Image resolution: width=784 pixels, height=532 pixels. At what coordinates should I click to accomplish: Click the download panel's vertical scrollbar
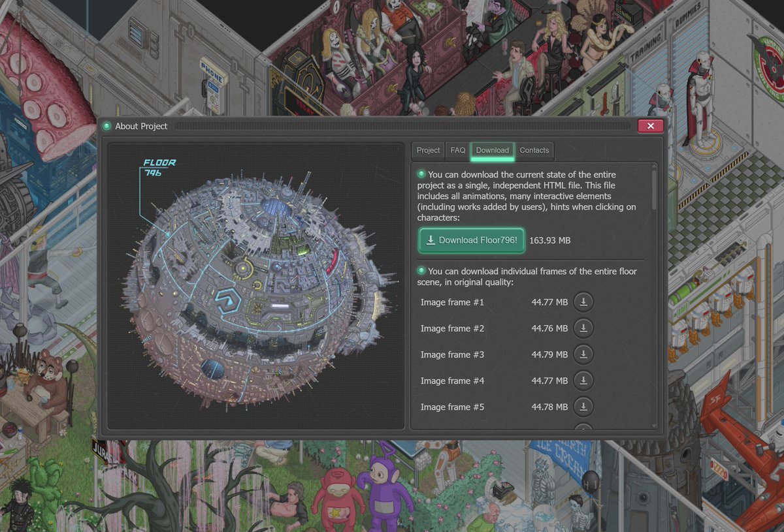pyautogui.click(x=654, y=189)
